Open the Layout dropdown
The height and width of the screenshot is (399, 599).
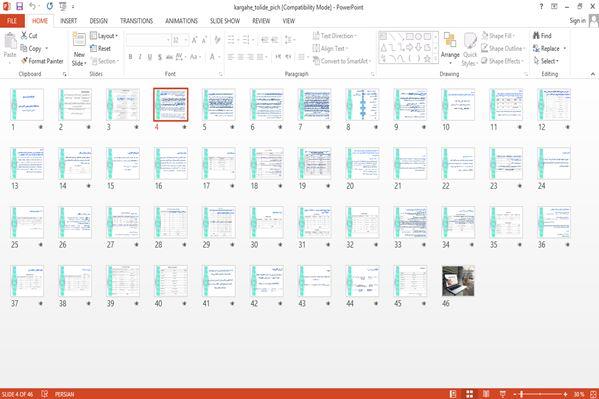(x=104, y=36)
